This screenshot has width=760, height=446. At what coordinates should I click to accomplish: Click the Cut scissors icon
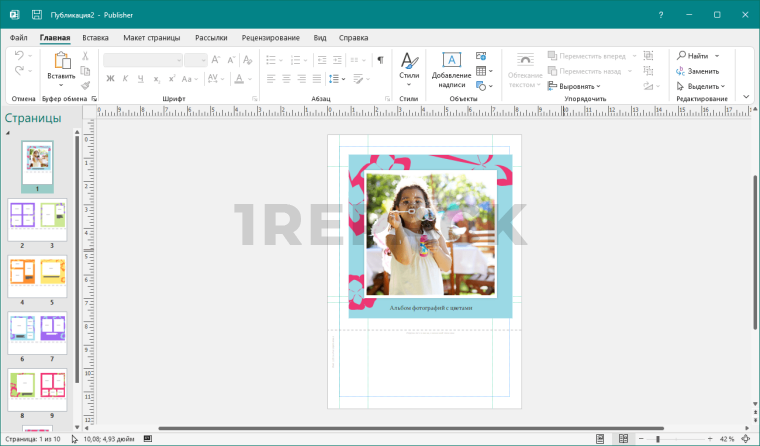(86, 56)
